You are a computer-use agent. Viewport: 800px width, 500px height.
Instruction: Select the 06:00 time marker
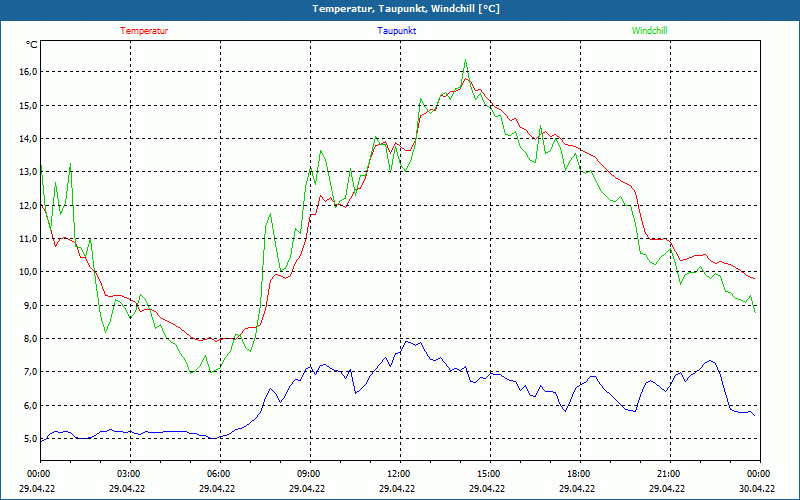219,474
